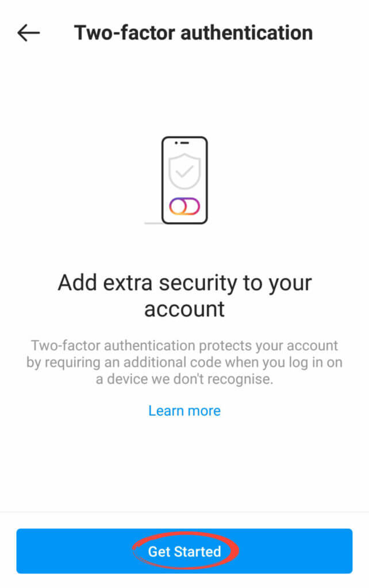Click the gray ground line beside the phone
Image resolution: width=369 pixels, height=588 pixels.
click(153, 223)
